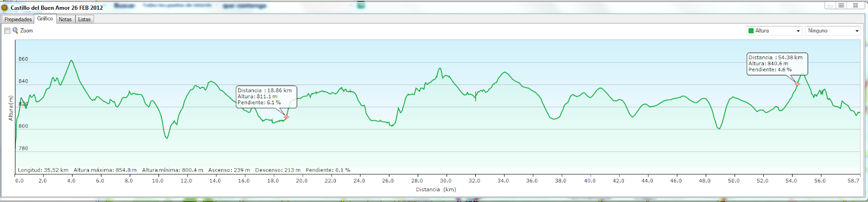Switch to the Propiedades tab
The height and width of the screenshot is (202, 868).
(x=18, y=19)
